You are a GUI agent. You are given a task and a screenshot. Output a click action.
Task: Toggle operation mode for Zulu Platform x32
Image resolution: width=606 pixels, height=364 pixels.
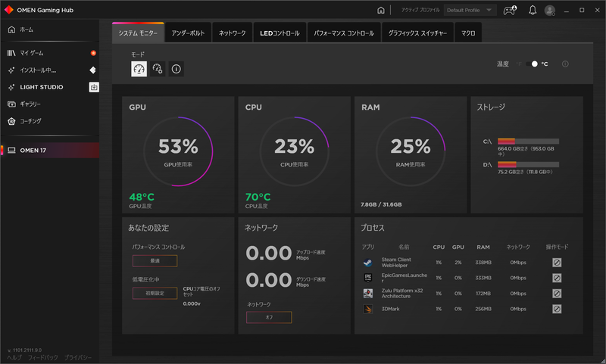click(557, 294)
